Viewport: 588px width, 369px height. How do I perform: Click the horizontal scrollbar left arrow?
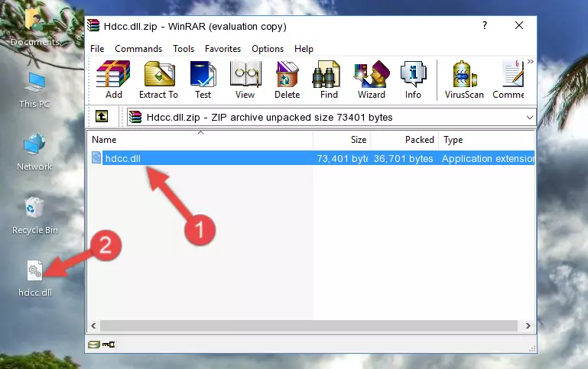(x=93, y=326)
